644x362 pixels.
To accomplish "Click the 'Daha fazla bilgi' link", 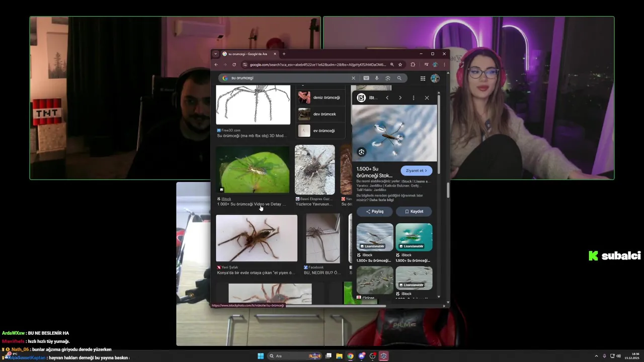I will click(381, 200).
